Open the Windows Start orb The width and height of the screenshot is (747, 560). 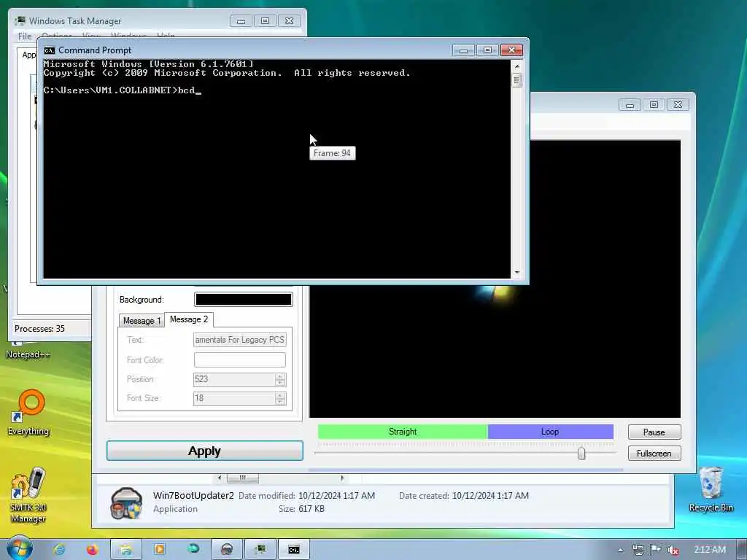click(x=19, y=548)
